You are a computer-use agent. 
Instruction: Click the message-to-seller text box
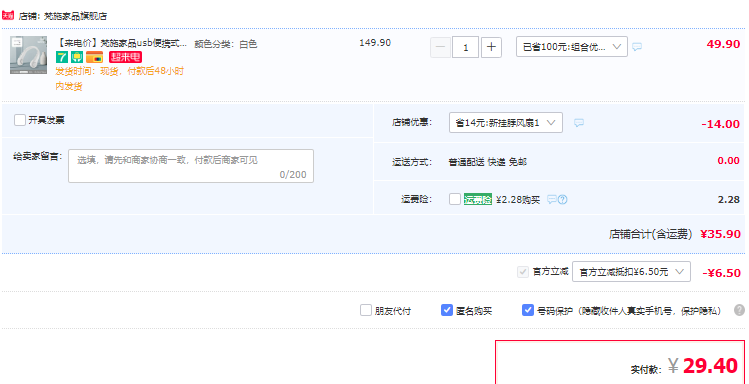tap(191, 166)
